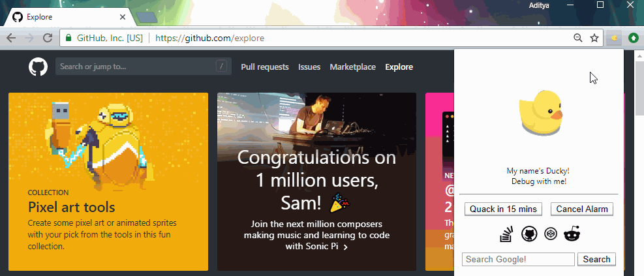Select the Explore browser tab
644x276 pixels.
pyautogui.click(x=69, y=17)
